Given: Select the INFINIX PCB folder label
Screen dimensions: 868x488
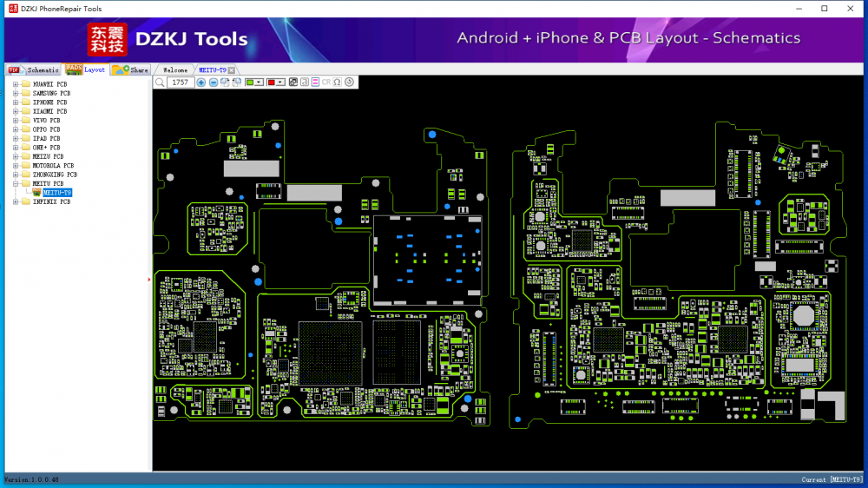Looking at the screenshot, I should pyautogui.click(x=51, y=201).
